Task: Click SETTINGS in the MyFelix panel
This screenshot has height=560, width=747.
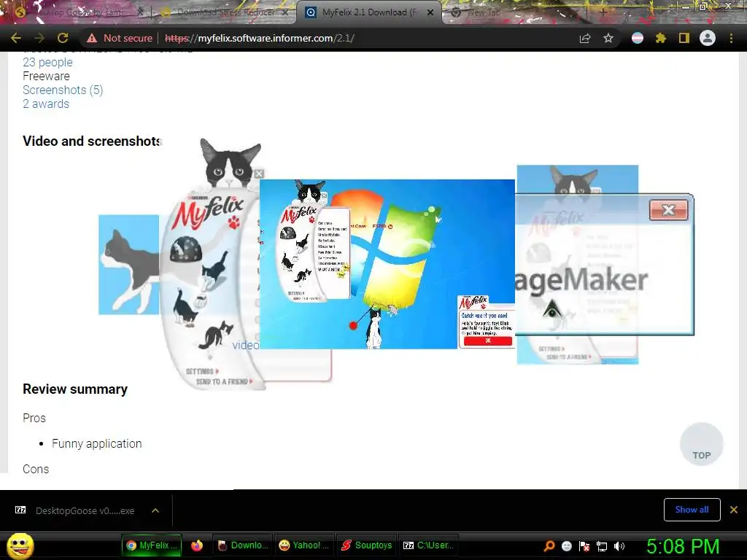Action: click(x=202, y=371)
